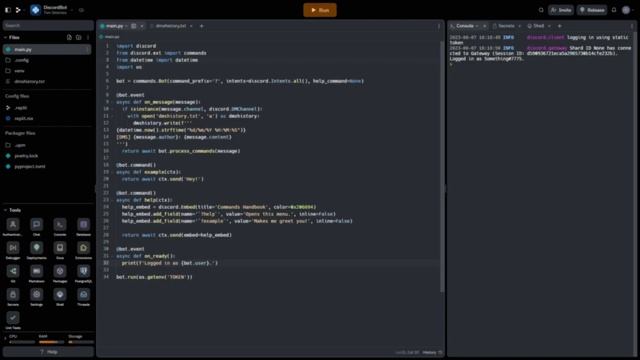Click the RAM usage bar
Screen dimensions: 640x360
[x=51, y=342]
